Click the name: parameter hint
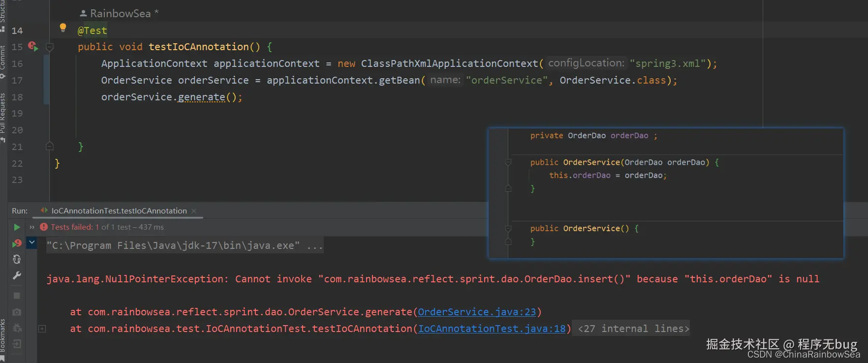This screenshot has width=868, height=363. [x=445, y=80]
